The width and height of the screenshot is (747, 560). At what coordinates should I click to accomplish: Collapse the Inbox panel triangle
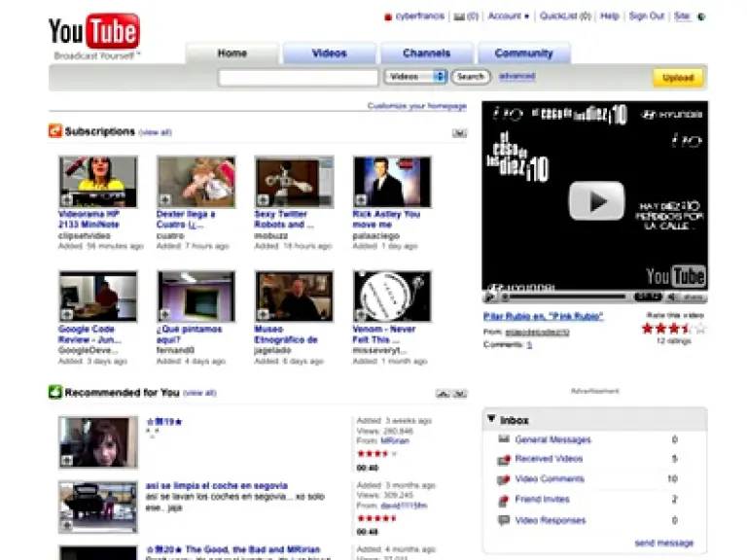click(492, 420)
